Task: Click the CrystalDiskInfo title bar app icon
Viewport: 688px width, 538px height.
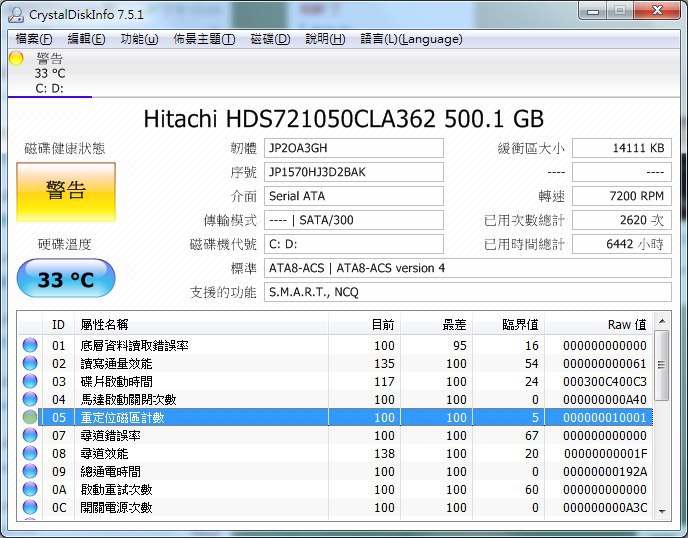Action: 17,13
